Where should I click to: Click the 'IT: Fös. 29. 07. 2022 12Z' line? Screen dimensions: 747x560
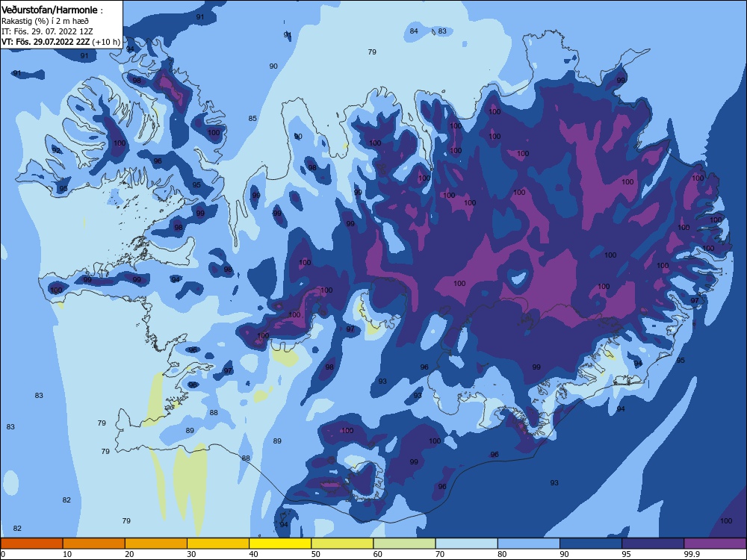click(x=46, y=31)
